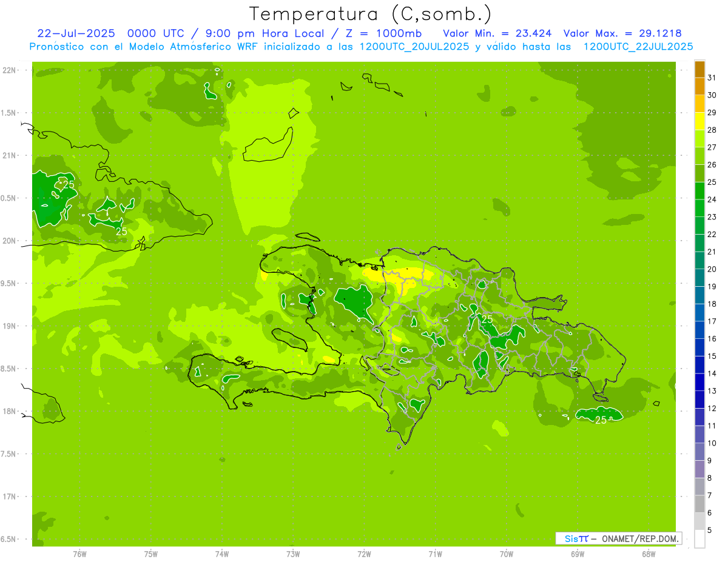Click the "71W" longitude axis label
This screenshot has width=728, height=562.
(435, 554)
